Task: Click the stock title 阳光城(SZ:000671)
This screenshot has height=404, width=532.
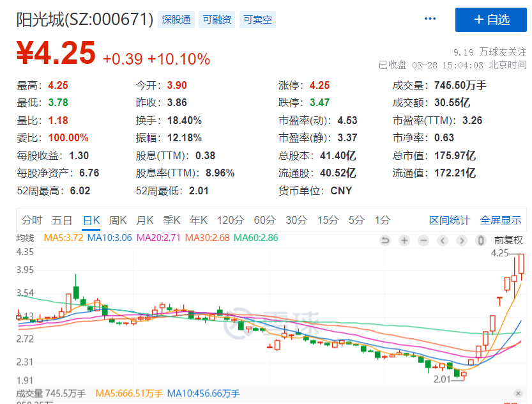Action: click(85, 19)
